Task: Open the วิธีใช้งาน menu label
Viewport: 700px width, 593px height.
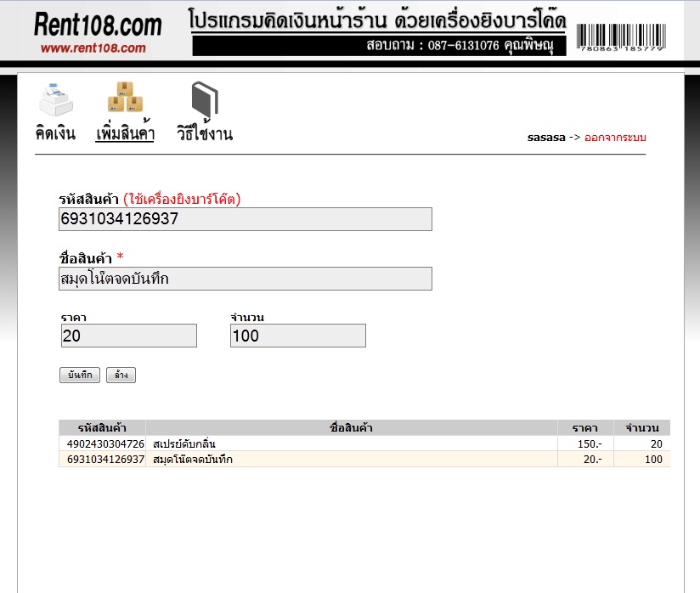Action: pyautogui.click(x=204, y=133)
